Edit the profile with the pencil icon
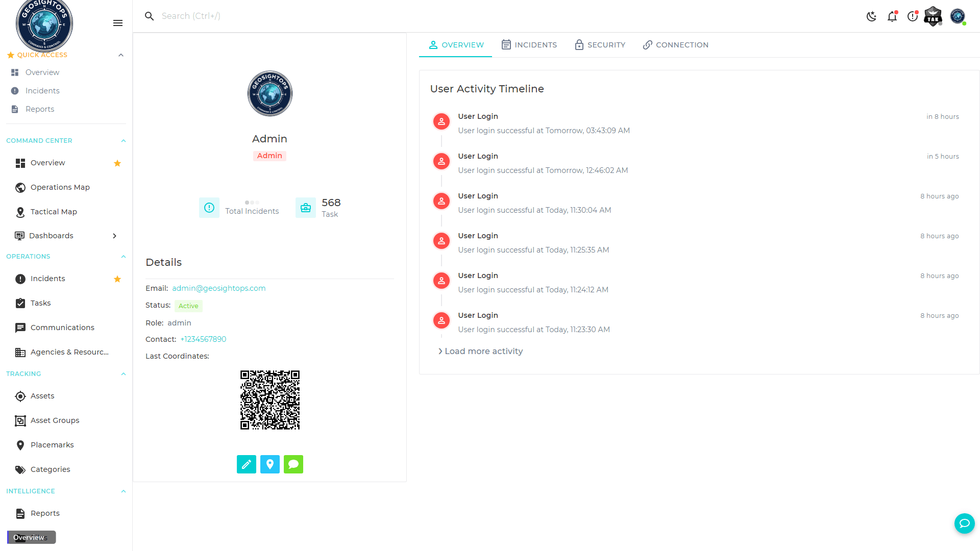The width and height of the screenshot is (980, 551). (x=246, y=464)
